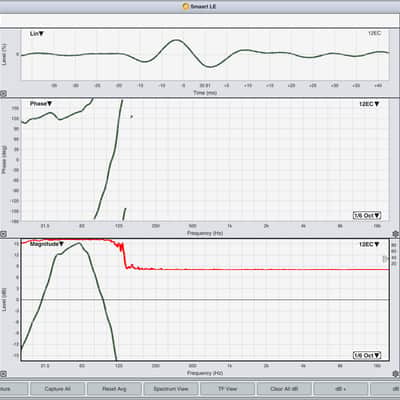Open the Phase plot type dropdown
Viewport: 400px width, 400px height.
[x=41, y=104]
